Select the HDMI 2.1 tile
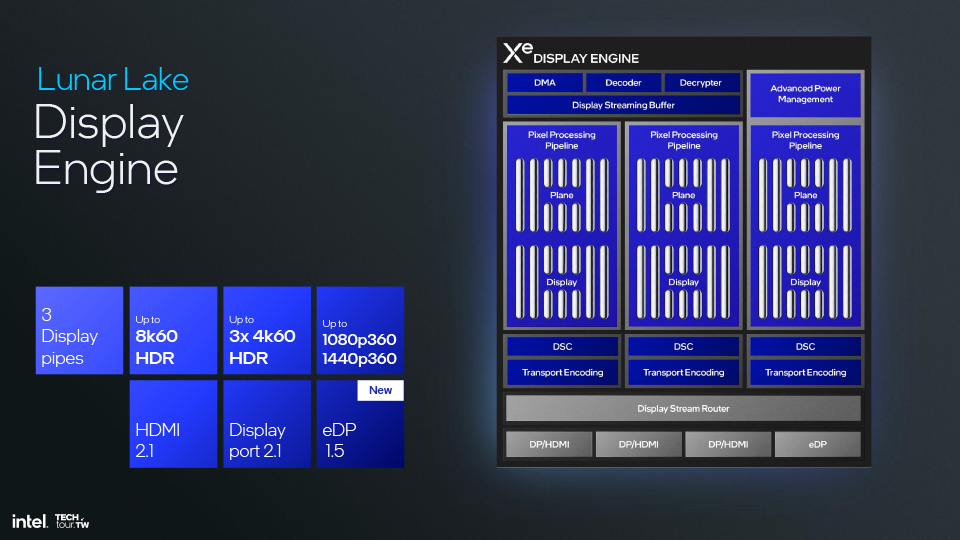 coord(173,424)
